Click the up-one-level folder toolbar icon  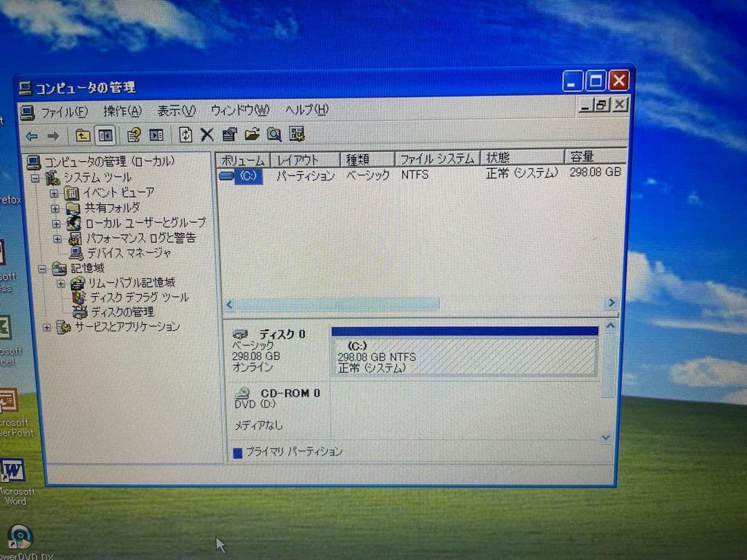pyautogui.click(x=82, y=134)
